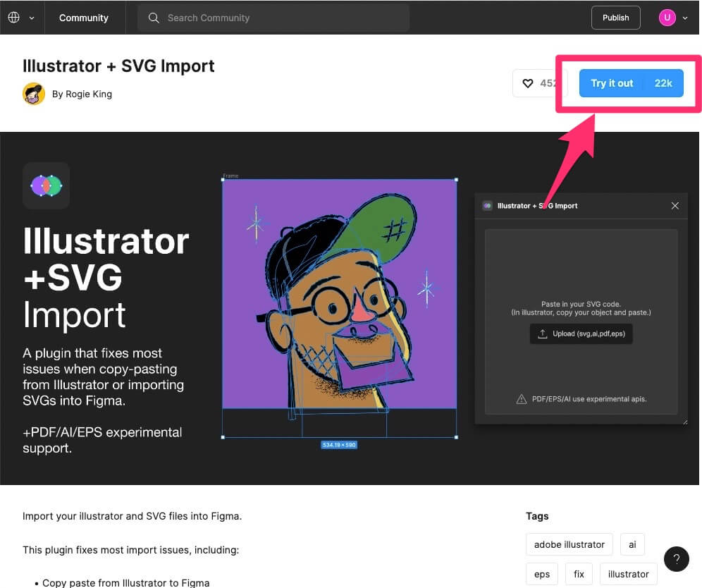The height and width of the screenshot is (588, 702).
Task: Select the fix tag
Action: [x=579, y=574]
